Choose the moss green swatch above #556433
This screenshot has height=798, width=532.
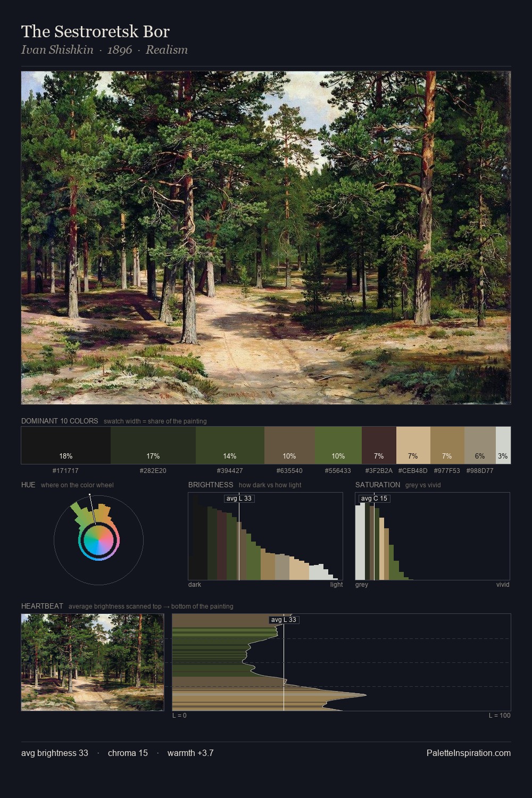click(x=338, y=445)
